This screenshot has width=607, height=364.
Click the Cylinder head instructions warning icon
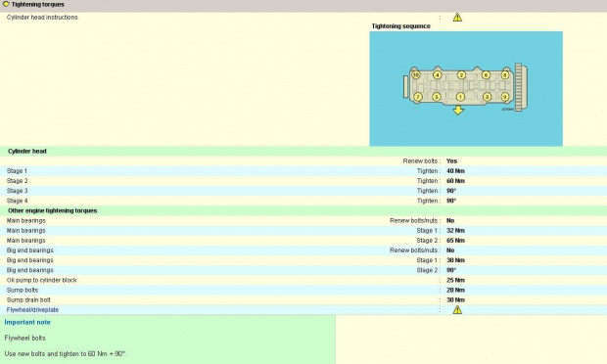tap(457, 18)
